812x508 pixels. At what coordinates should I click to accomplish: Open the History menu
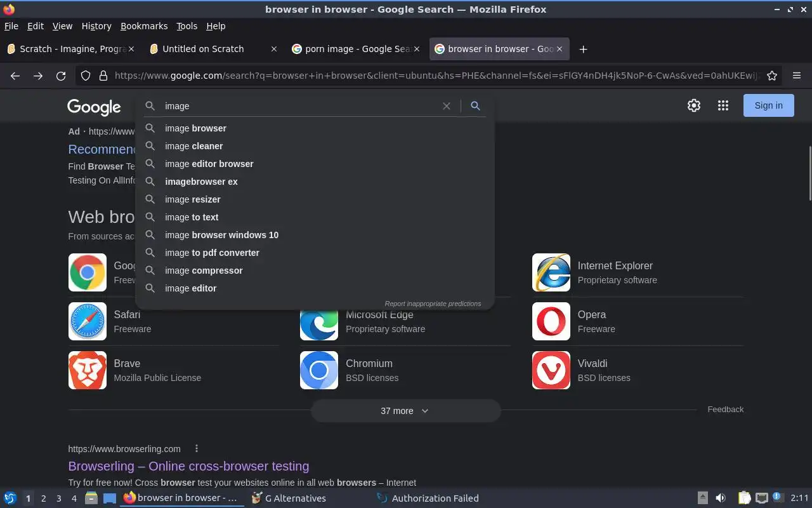(96, 26)
